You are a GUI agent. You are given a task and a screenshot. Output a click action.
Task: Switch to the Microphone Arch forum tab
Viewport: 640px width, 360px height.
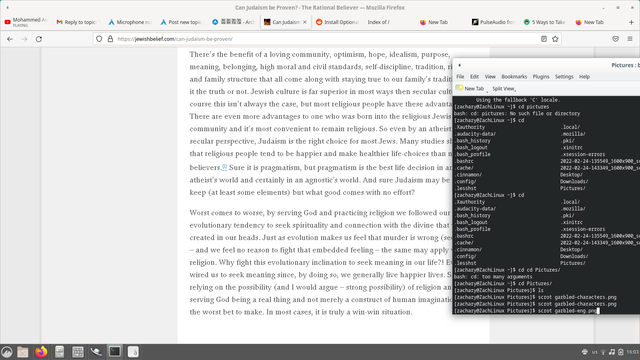click(x=129, y=22)
